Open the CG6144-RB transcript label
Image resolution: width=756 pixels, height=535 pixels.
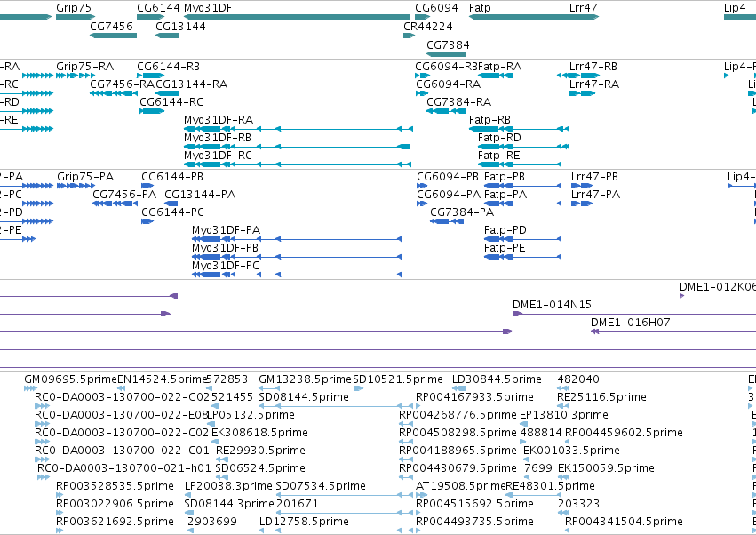[x=168, y=67]
